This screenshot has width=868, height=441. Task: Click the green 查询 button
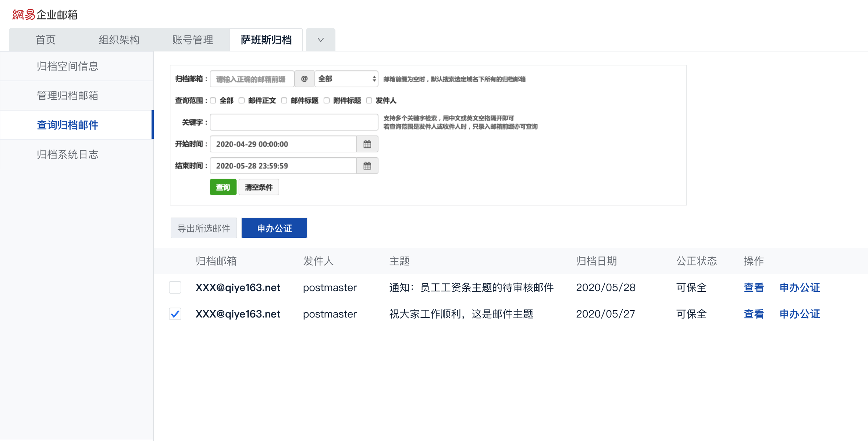(223, 187)
